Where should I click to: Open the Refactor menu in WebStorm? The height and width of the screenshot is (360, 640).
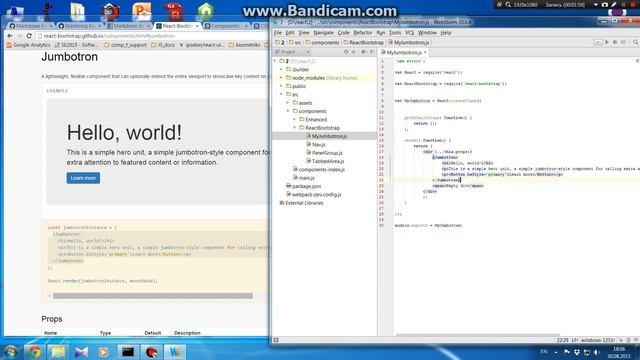tap(362, 33)
